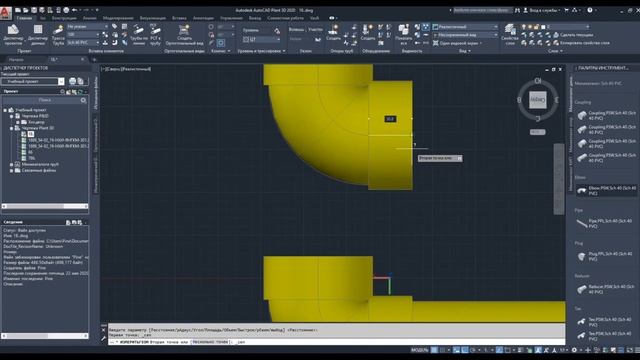Toggle the highlighted visibility isolate button
Image resolution: width=640 pixels, height=360 pixels.
426,27
